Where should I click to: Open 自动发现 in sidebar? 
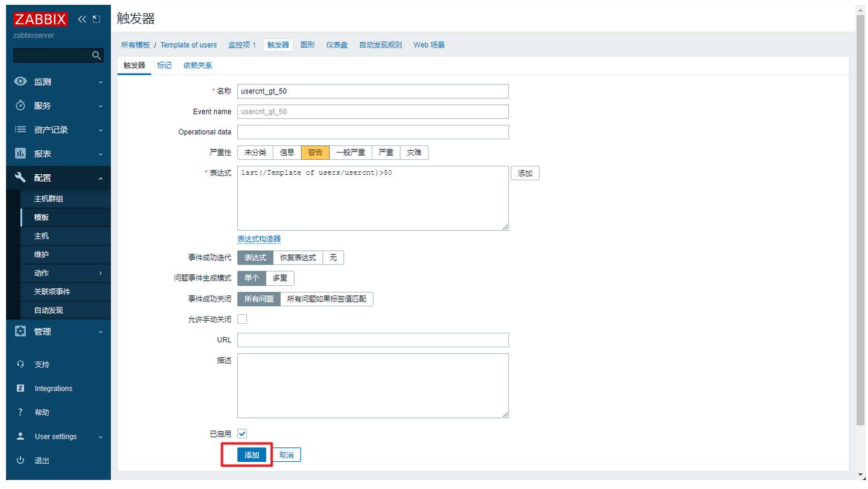[65, 310]
